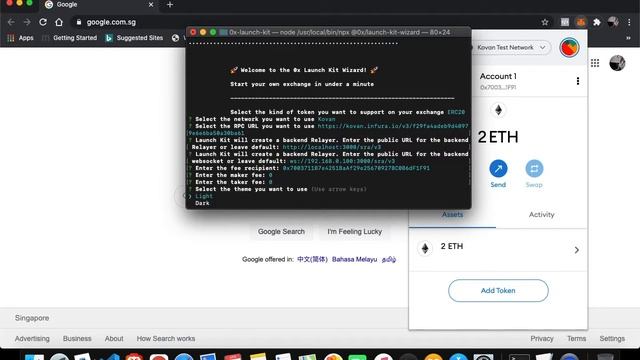Click I'm Feeling Lucky button
Viewport: 640px width, 360px height.
354,231
